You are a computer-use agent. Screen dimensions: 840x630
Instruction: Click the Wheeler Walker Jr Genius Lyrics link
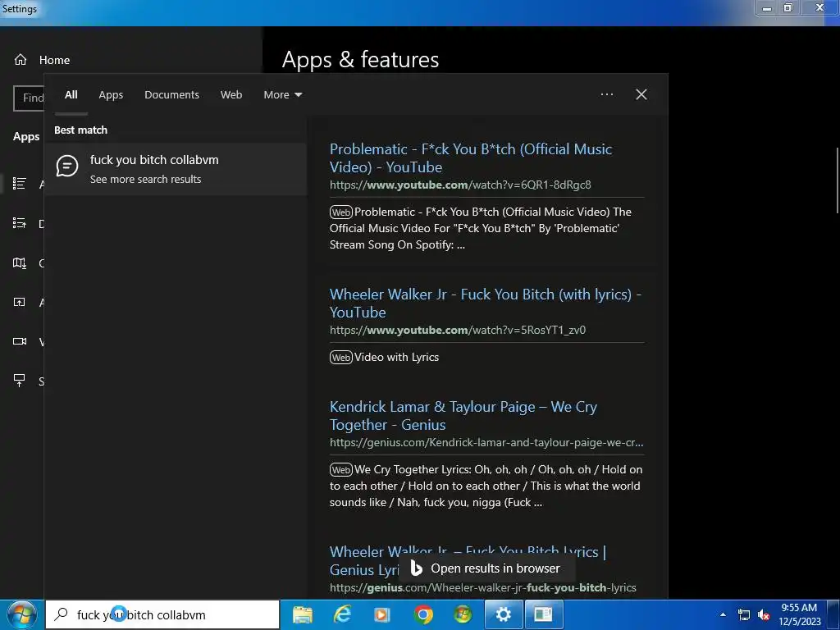pyautogui.click(x=468, y=560)
